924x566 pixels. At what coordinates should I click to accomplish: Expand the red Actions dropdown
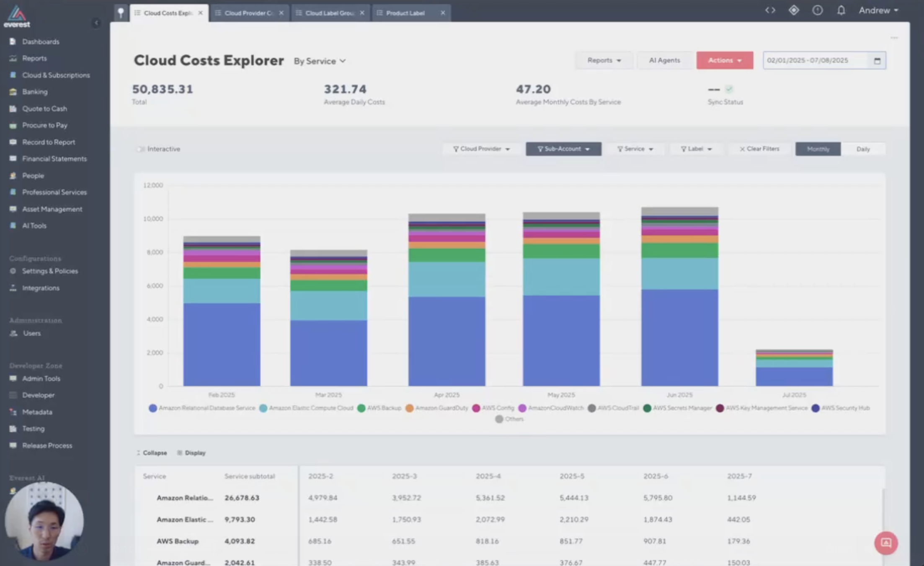tap(725, 60)
